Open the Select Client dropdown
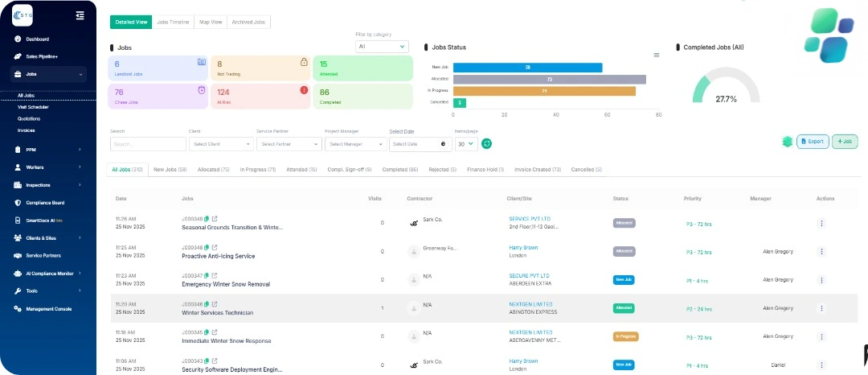 click(x=221, y=144)
